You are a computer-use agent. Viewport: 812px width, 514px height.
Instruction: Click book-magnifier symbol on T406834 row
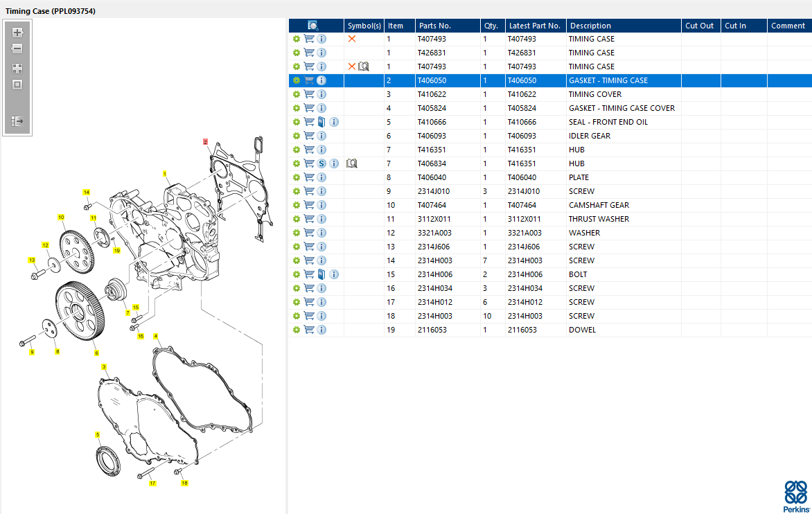[351, 163]
